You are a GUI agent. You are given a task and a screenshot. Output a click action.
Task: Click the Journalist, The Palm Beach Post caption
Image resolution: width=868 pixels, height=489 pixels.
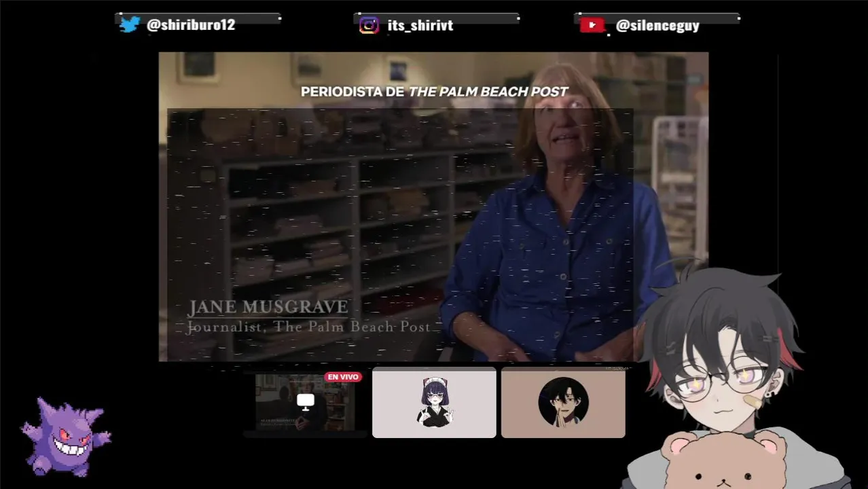pos(309,327)
